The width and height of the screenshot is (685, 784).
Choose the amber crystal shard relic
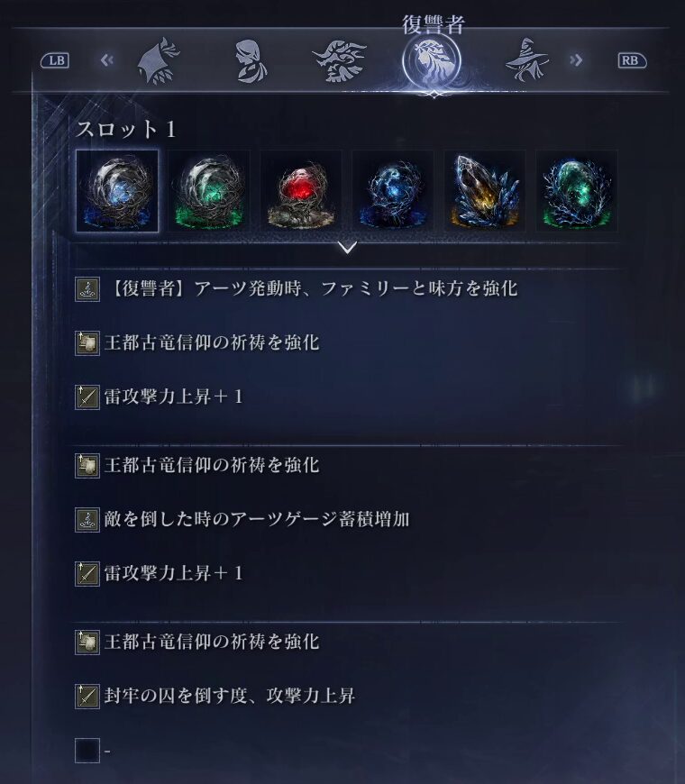[485, 191]
